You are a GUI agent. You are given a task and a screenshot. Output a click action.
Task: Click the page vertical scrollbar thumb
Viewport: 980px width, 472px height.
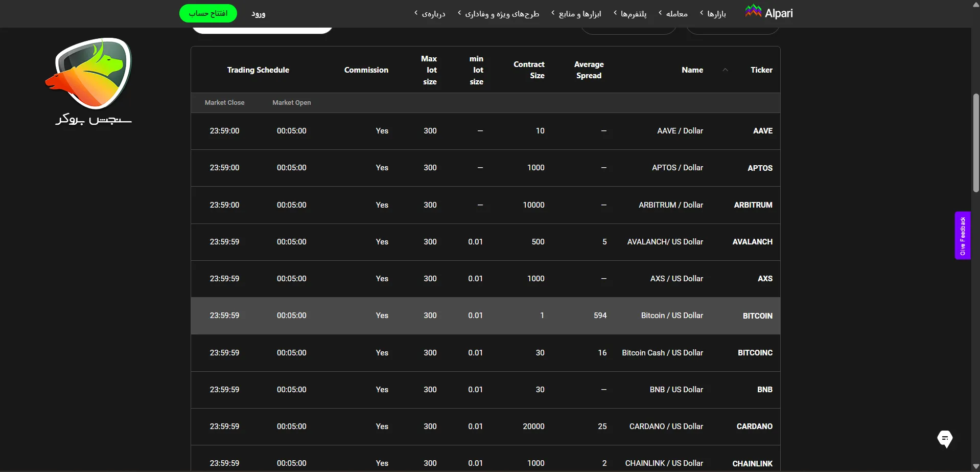coord(975,143)
